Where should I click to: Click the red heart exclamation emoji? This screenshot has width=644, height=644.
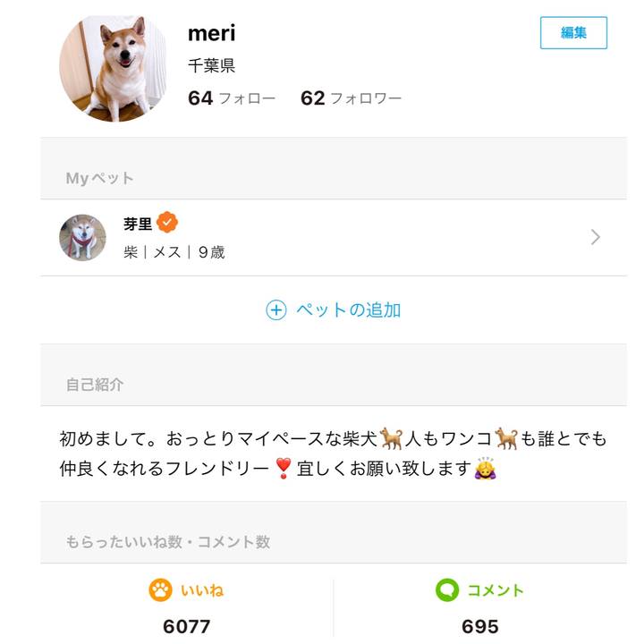pyautogui.click(x=284, y=468)
